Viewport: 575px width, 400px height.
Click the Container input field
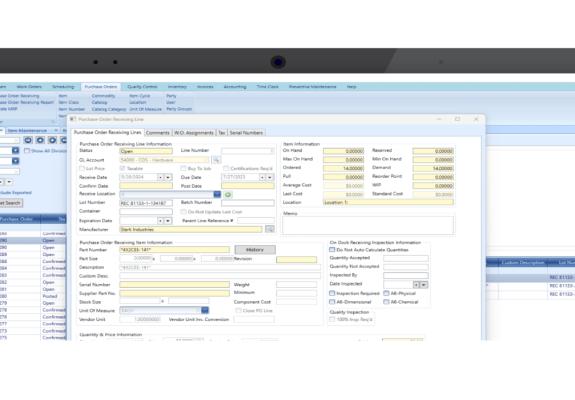[x=146, y=212]
